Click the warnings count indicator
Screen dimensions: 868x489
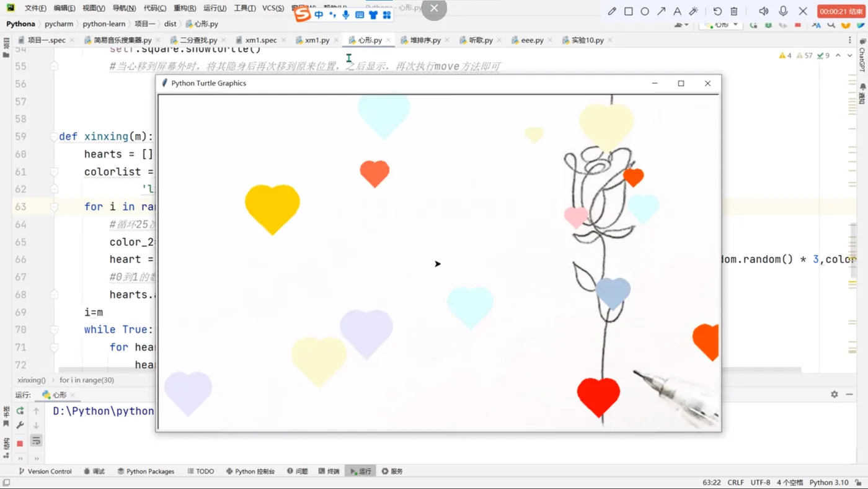tap(786, 55)
